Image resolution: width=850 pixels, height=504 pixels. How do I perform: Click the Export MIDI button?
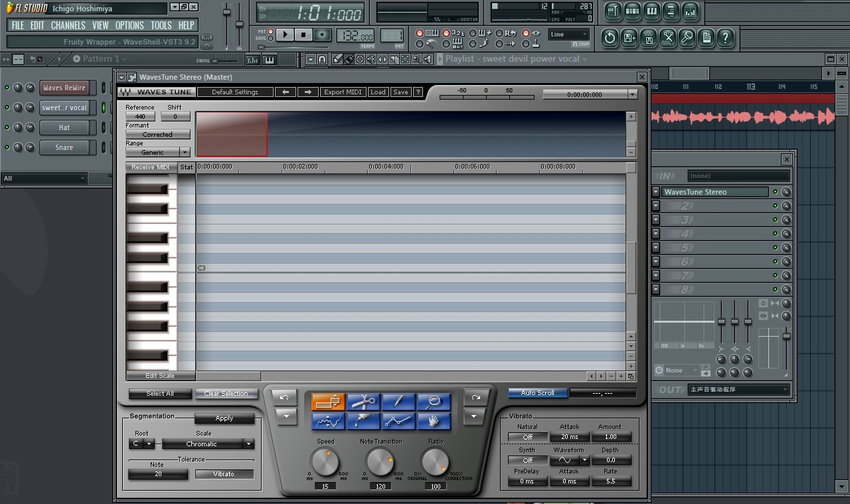point(343,92)
